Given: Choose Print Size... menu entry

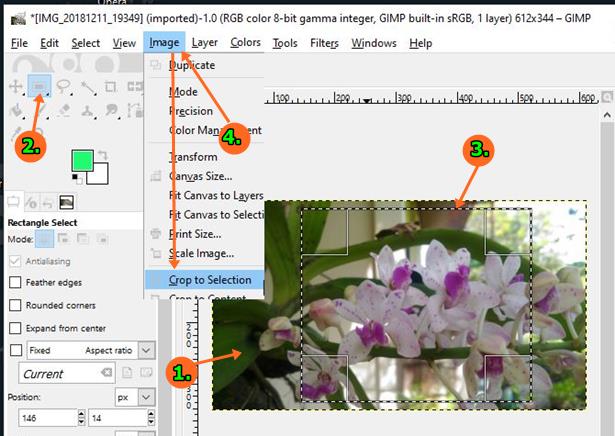Looking at the screenshot, I should point(204,234).
